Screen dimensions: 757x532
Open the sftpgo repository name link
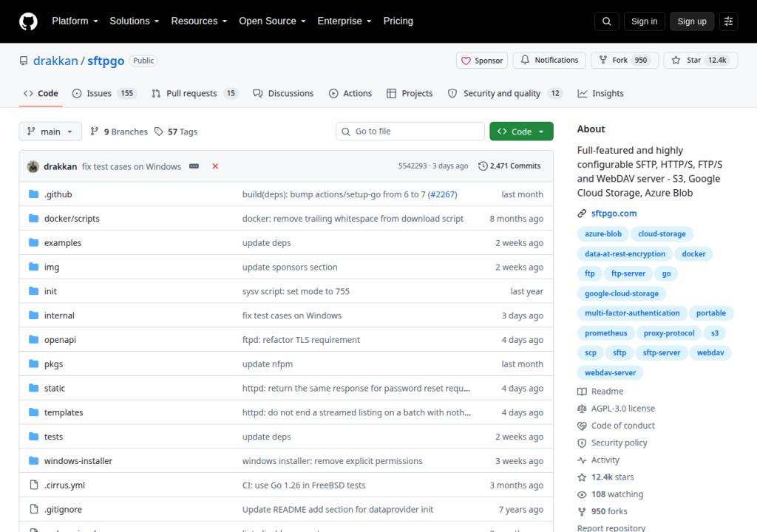coord(106,61)
